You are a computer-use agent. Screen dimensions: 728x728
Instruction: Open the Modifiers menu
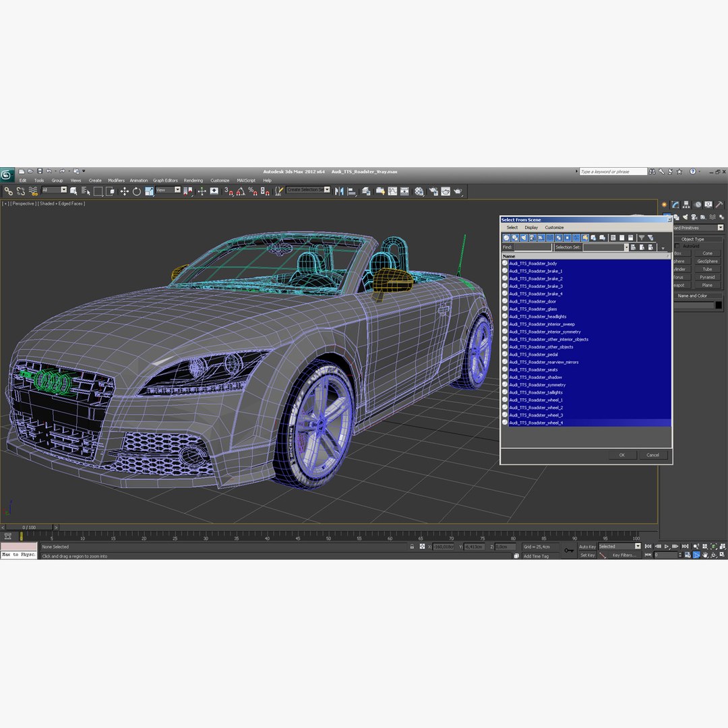click(116, 181)
